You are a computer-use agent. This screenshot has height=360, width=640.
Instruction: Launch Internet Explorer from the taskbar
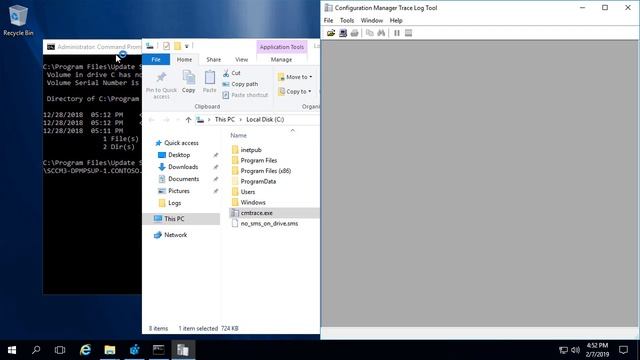click(85, 350)
